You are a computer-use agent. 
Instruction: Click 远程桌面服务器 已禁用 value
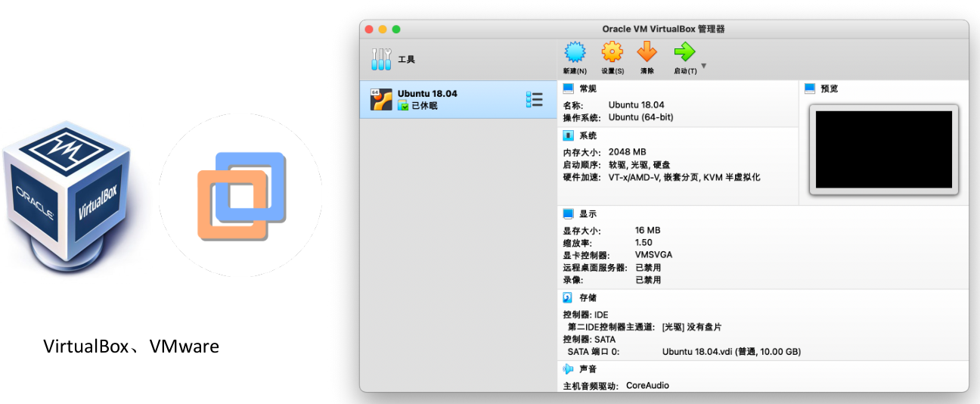[648, 268]
